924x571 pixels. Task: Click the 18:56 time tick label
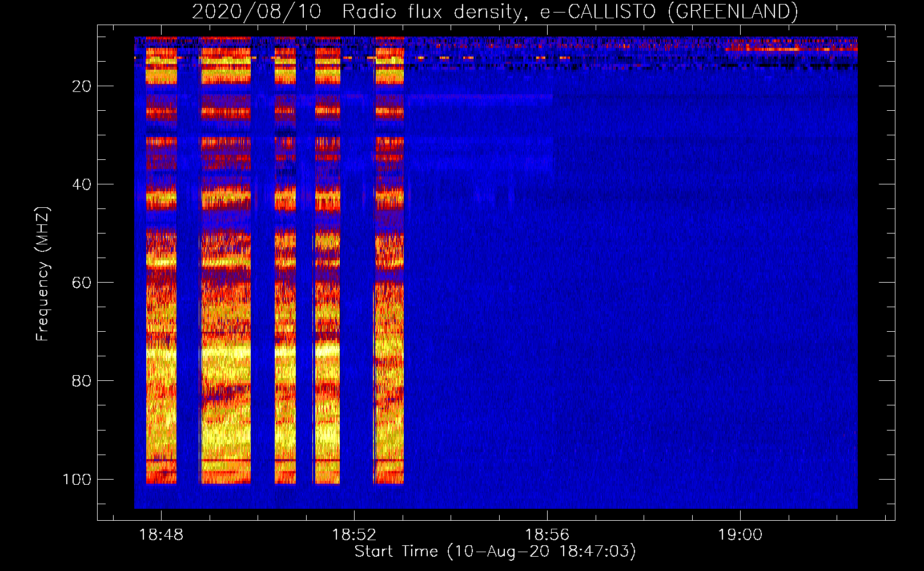pyautogui.click(x=547, y=535)
